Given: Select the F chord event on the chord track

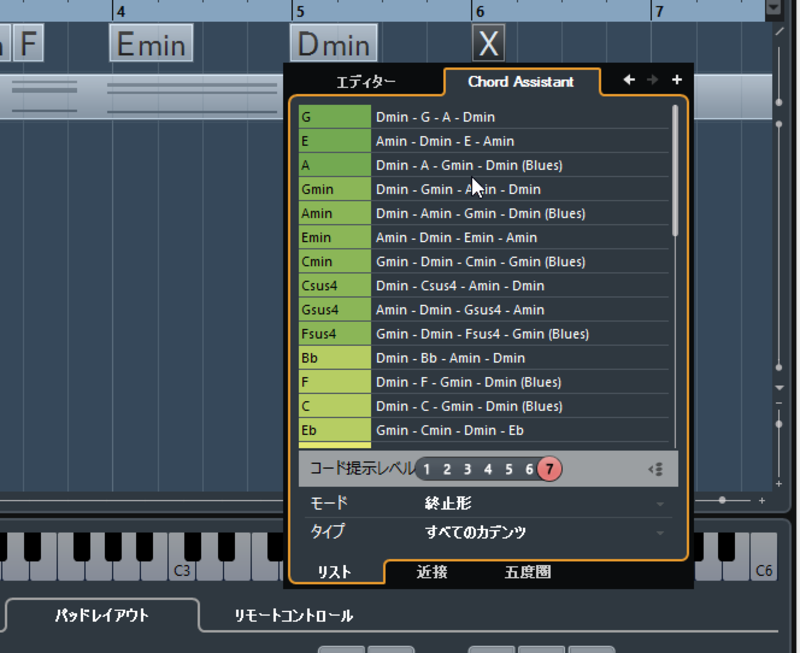Looking at the screenshot, I should point(29,43).
